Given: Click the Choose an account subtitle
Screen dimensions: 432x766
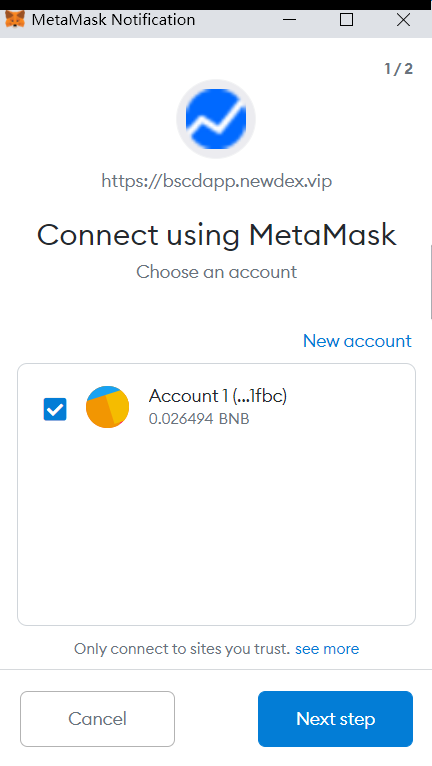Looking at the screenshot, I should coord(216,272).
